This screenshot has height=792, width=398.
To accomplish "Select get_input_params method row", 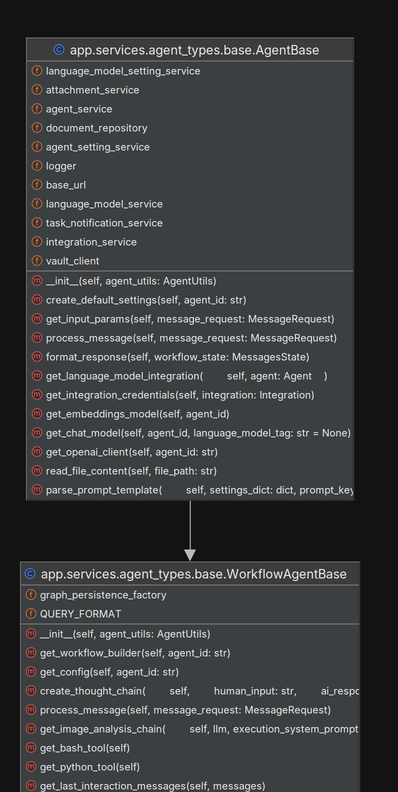I will [190, 319].
